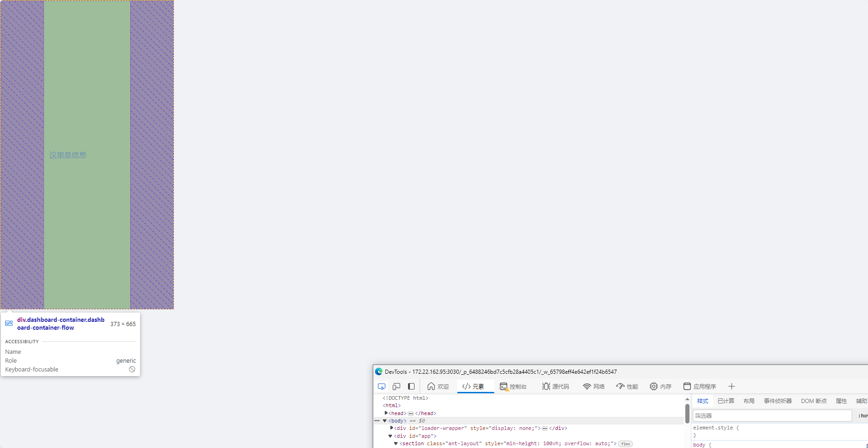Open the 性能 (Performance) tab

627,386
